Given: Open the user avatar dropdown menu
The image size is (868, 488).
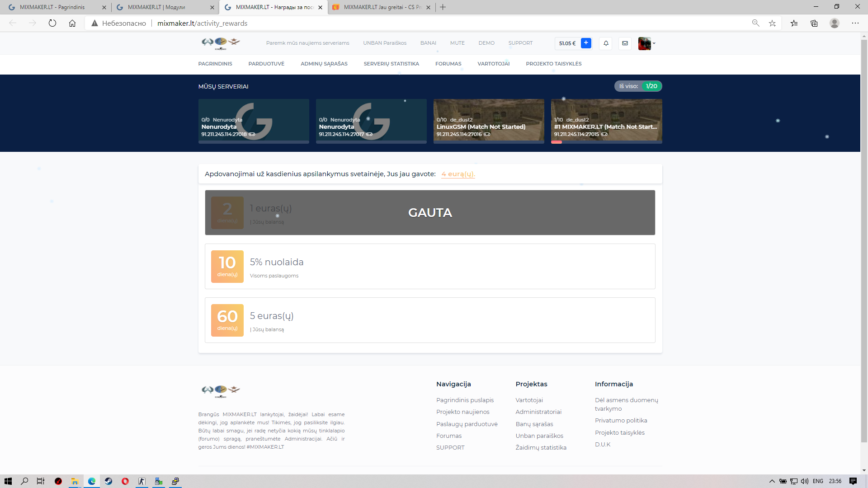Looking at the screenshot, I should [646, 43].
